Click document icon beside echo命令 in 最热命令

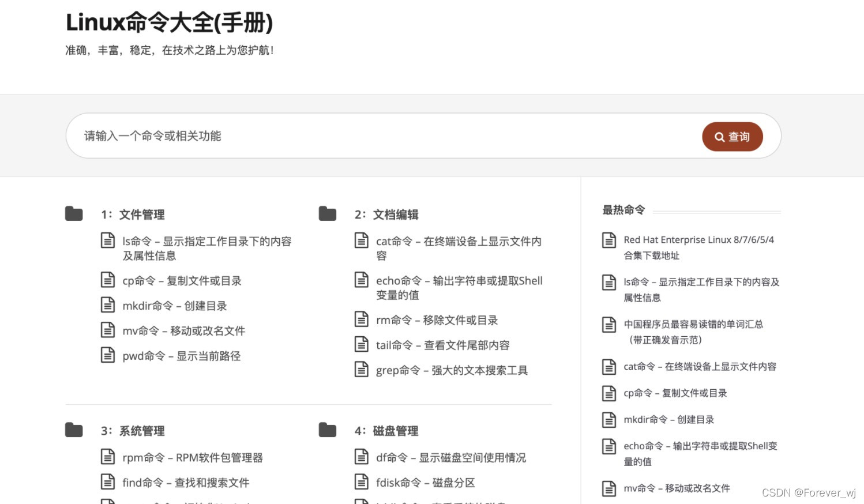pos(609,446)
